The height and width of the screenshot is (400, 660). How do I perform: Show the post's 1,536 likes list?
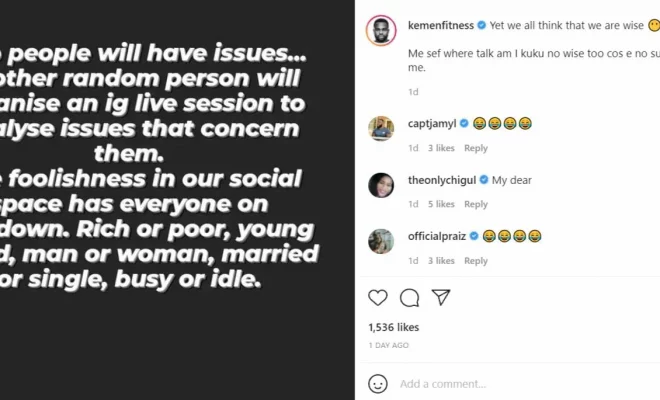[x=392, y=327]
